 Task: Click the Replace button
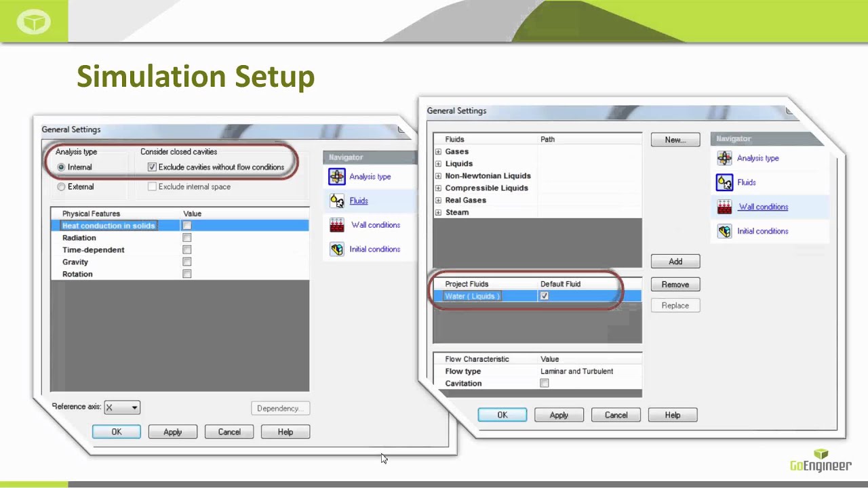[x=675, y=306]
